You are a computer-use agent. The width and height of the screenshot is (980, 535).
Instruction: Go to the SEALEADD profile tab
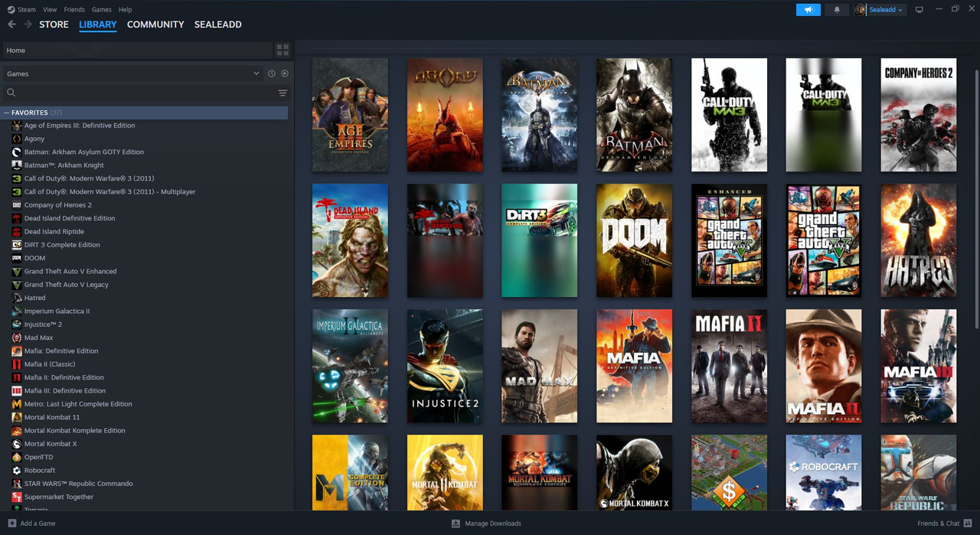click(x=218, y=24)
